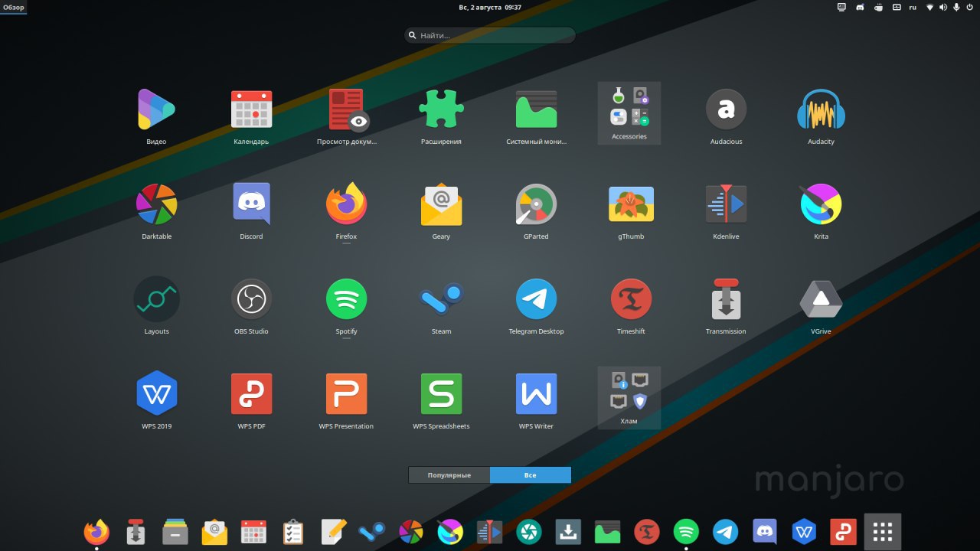Launch WPS Spreadsheets
980x551 pixels.
[x=441, y=394]
